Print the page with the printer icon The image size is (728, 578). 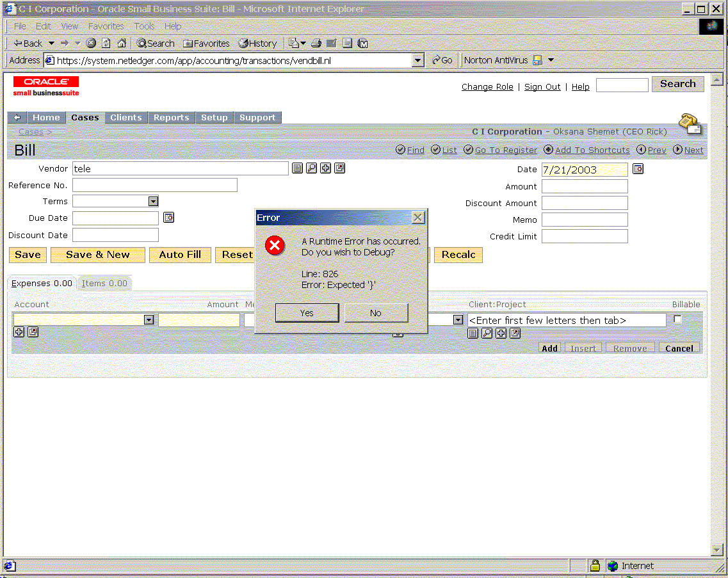click(x=316, y=43)
